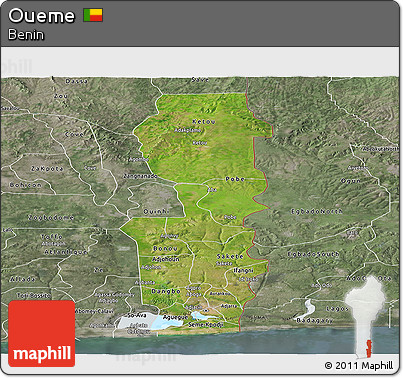Click the Badagary label
Screen dimensions: 403x378
[x=314, y=321]
